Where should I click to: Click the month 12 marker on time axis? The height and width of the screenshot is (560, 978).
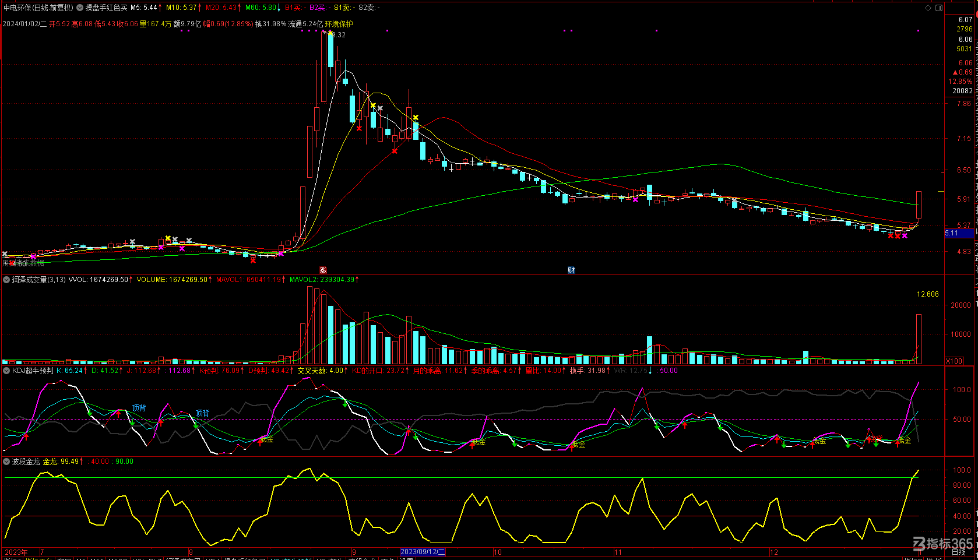click(774, 552)
